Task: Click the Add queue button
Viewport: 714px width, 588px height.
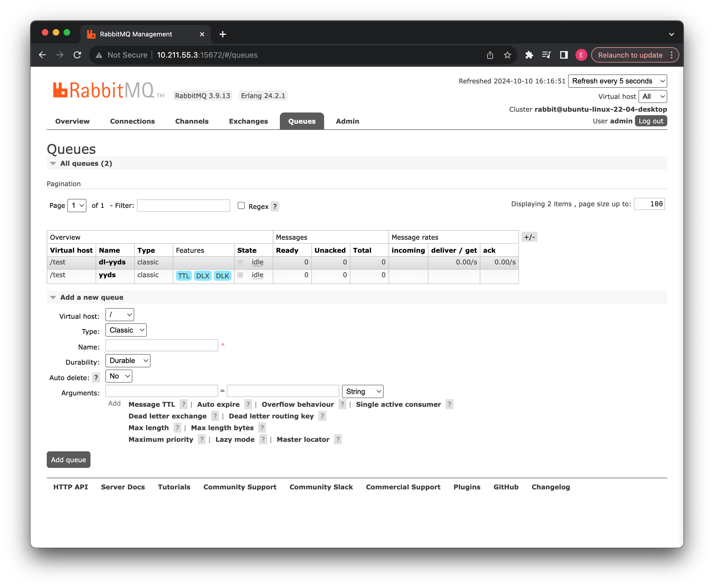Action: (68, 460)
